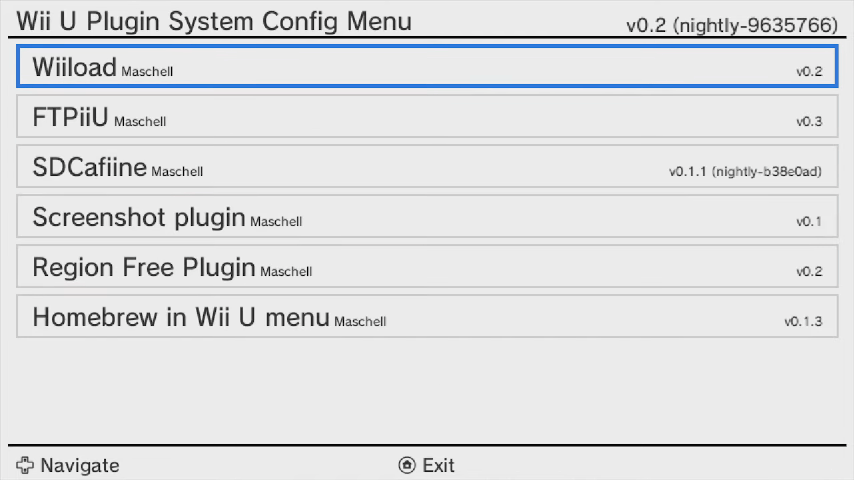Click the Exit label in footer
Image resolution: width=854 pixels, height=480 pixels.
pyautogui.click(x=438, y=465)
